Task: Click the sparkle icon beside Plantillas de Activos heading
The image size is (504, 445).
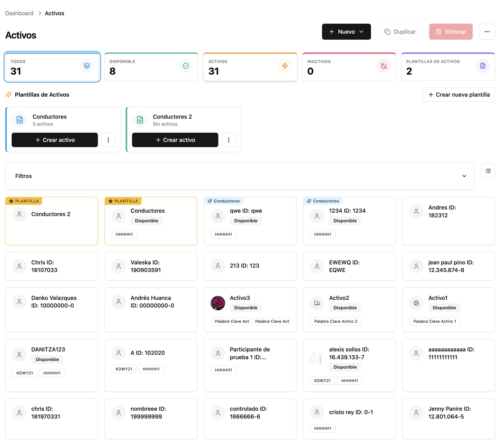Action: pos(9,95)
